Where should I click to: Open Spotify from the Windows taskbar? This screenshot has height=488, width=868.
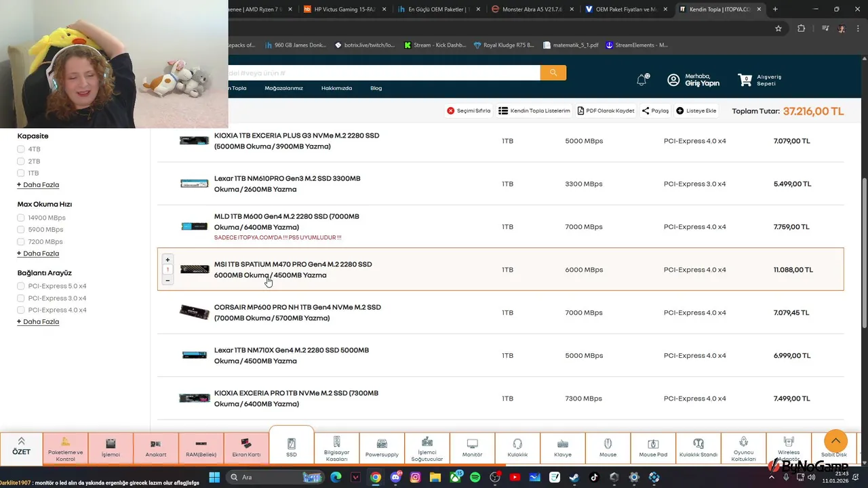pos(475,477)
